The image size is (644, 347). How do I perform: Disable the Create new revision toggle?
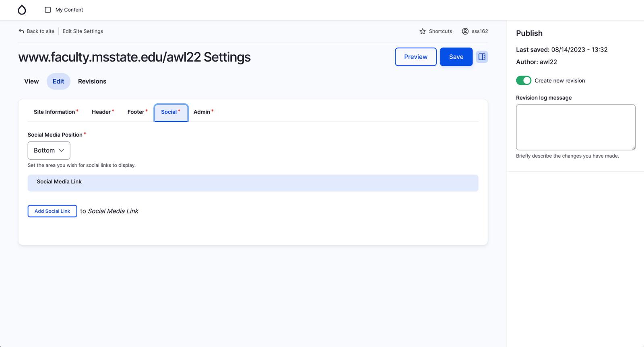pyautogui.click(x=523, y=80)
